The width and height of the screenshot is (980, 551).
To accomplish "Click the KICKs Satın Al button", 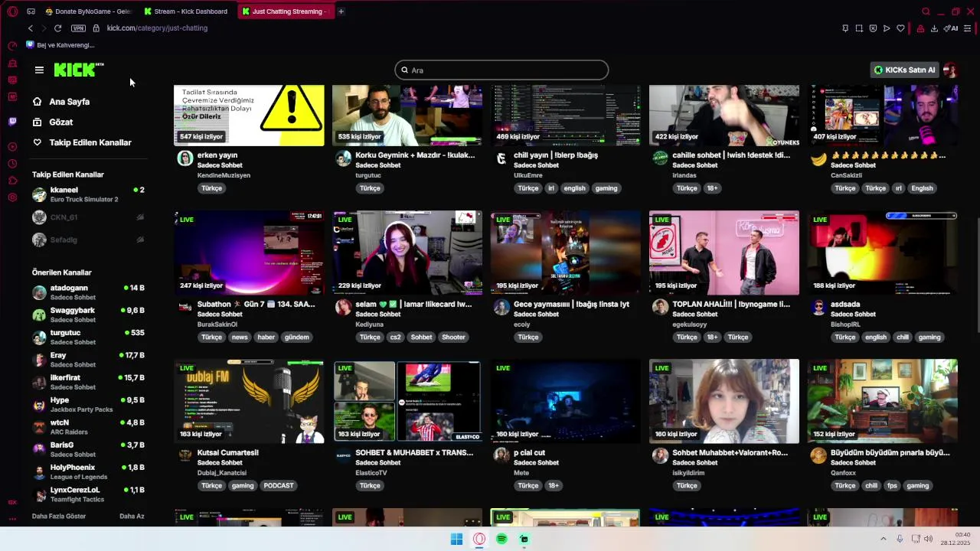I will [x=904, y=70].
